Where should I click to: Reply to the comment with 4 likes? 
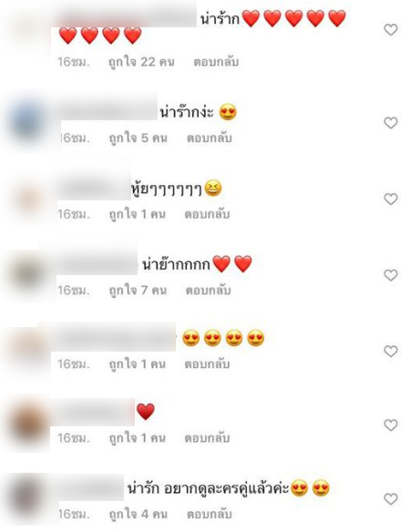coord(209,515)
